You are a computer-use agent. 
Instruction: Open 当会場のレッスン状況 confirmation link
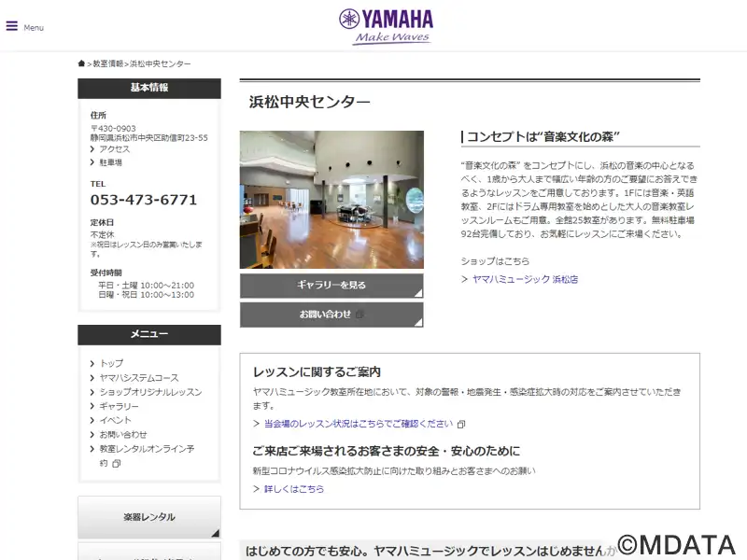pyautogui.click(x=359, y=424)
